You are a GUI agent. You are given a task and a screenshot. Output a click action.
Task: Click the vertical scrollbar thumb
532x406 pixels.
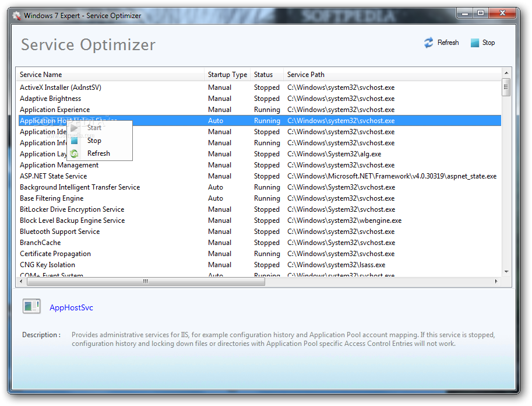(x=506, y=87)
